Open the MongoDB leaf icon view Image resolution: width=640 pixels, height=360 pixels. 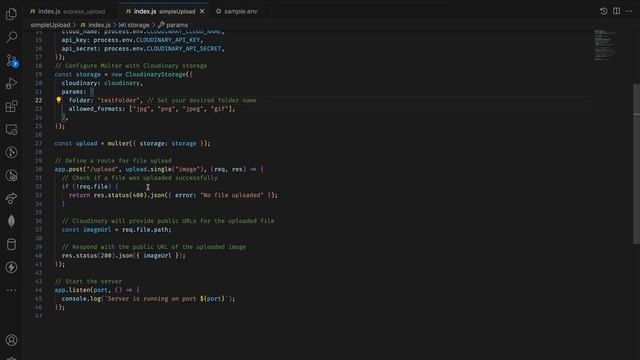pyautogui.click(x=11, y=221)
